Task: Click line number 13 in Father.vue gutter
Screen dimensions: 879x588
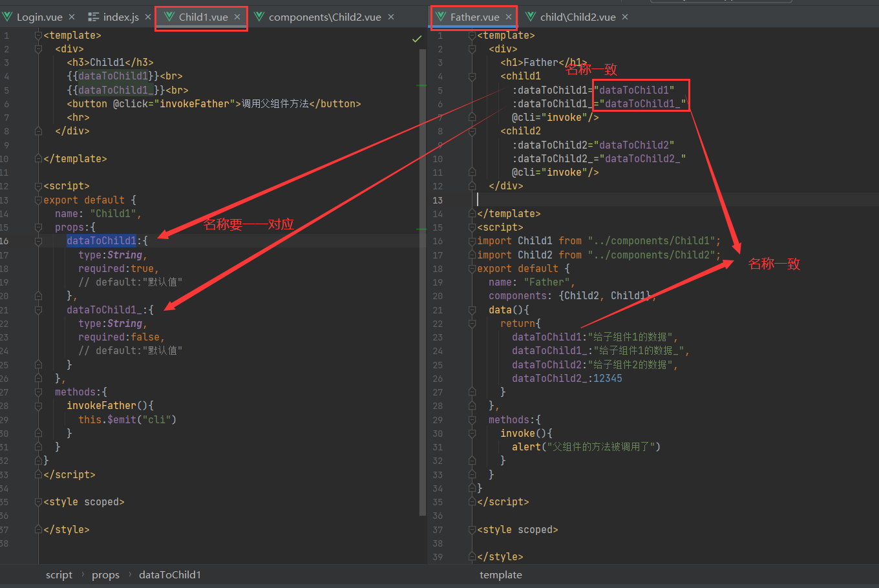Action: (438, 200)
